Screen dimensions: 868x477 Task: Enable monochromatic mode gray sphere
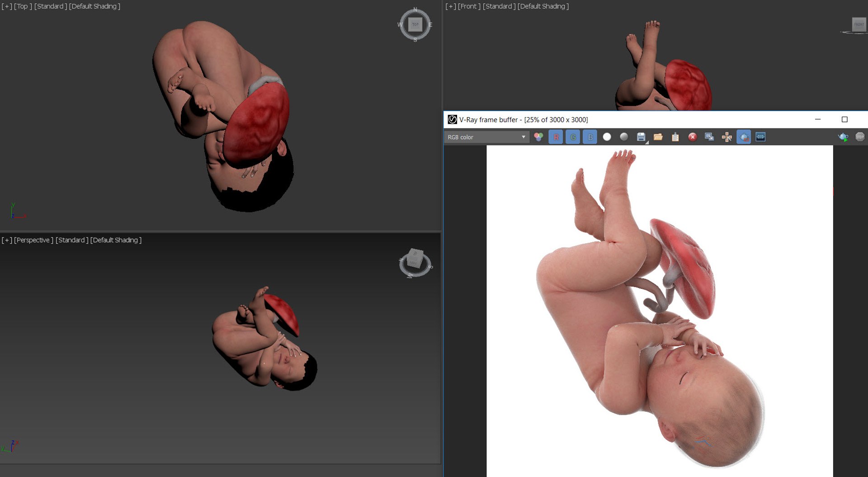(x=624, y=137)
